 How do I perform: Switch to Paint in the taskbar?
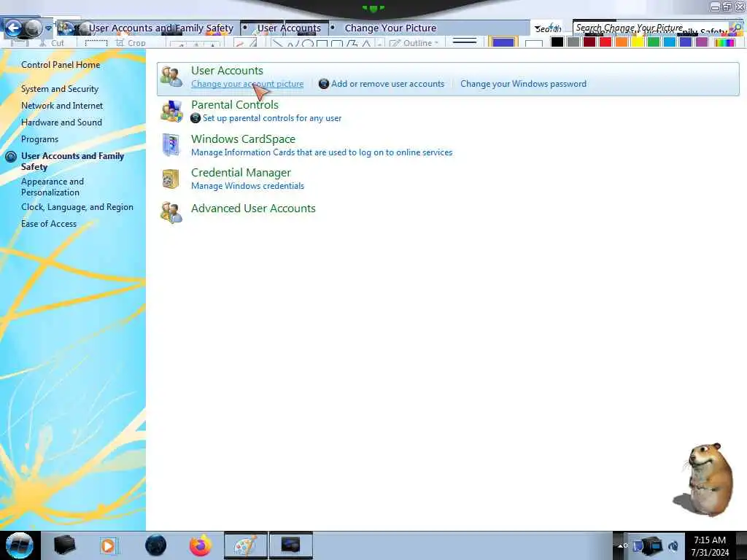click(x=245, y=545)
